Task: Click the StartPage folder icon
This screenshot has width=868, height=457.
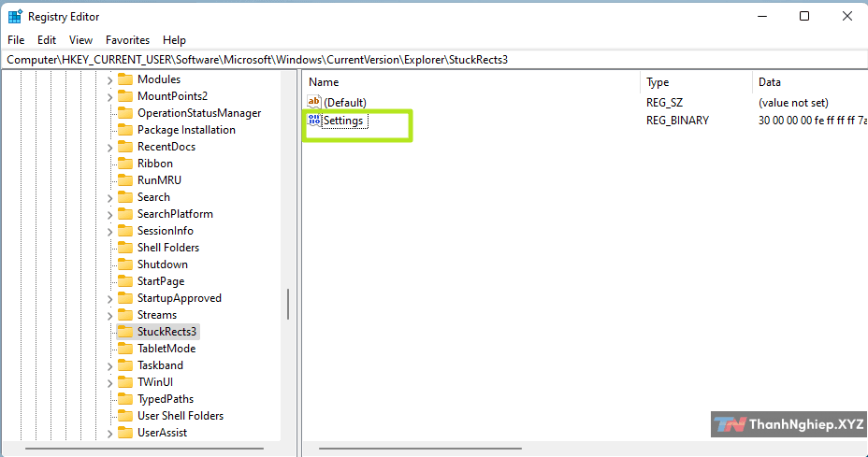Action: pos(125,281)
